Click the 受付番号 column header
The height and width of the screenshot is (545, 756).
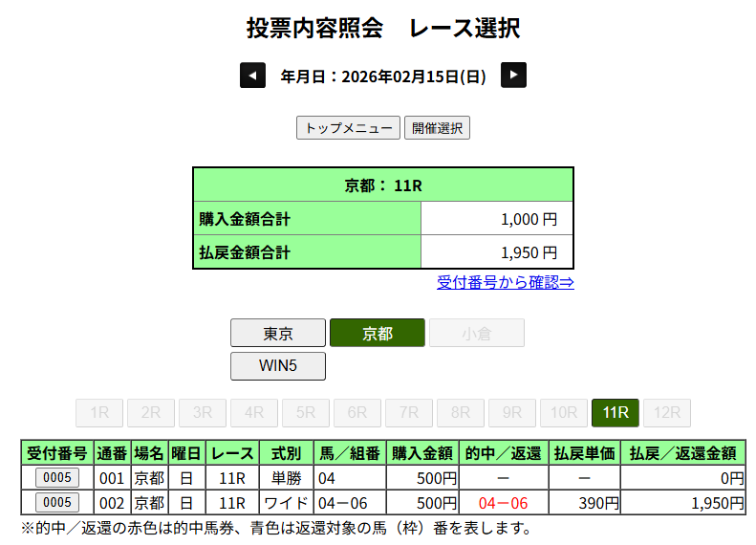(x=57, y=453)
